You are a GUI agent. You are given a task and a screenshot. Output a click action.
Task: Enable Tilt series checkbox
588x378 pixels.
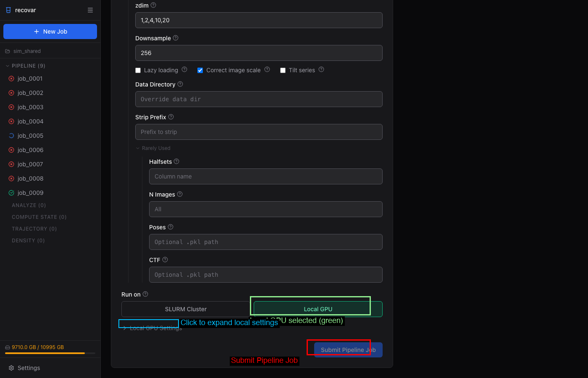point(283,70)
